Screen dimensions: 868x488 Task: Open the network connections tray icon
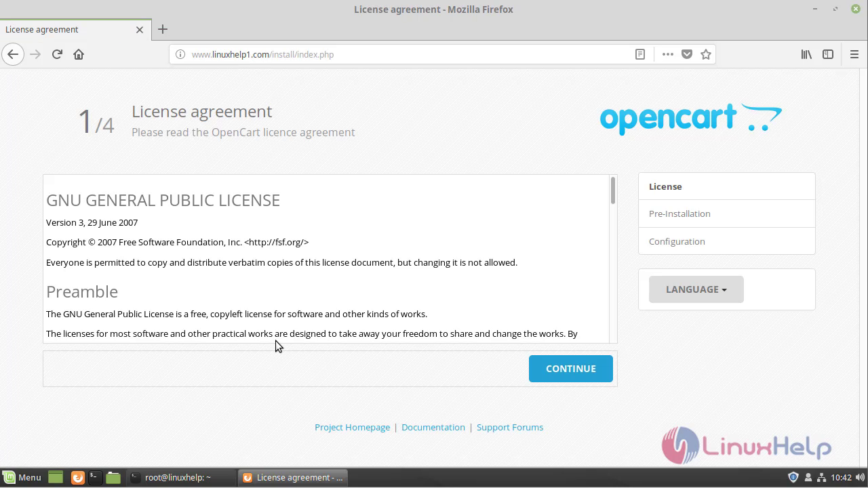pyautogui.click(x=821, y=477)
